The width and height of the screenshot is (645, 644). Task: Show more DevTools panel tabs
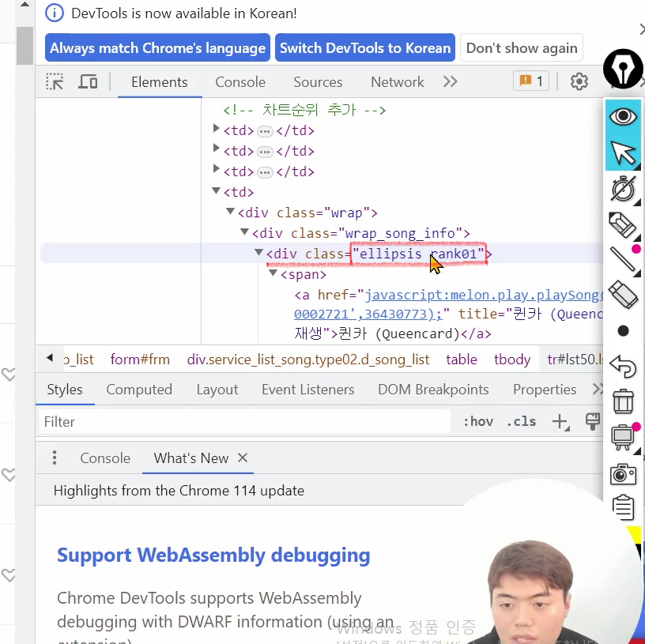(451, 81)
